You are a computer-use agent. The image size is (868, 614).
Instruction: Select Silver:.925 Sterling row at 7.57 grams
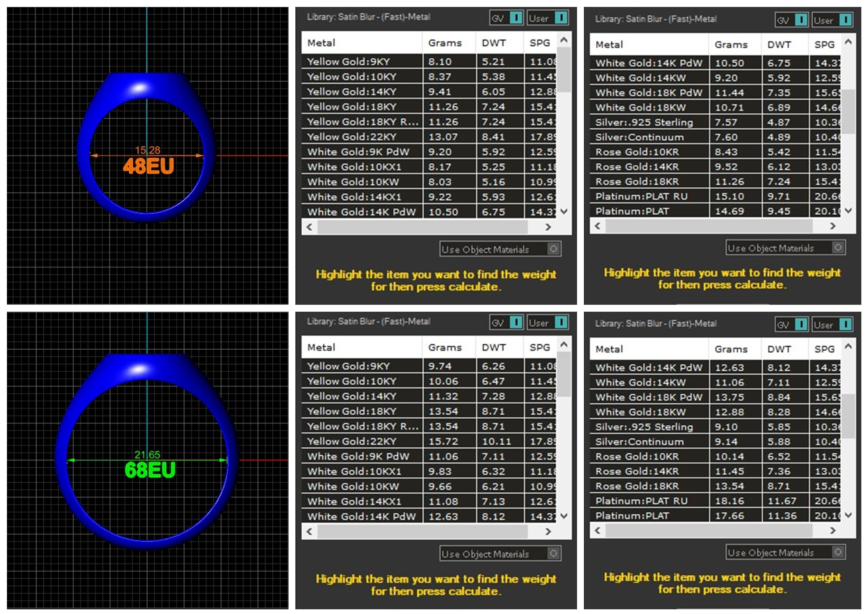click(644, 122)
